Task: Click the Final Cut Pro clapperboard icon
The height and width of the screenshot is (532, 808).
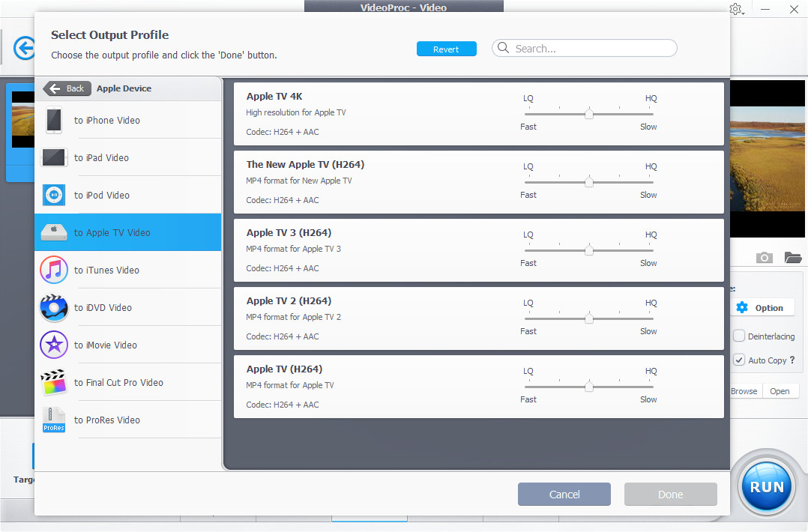Action: click(x=54, y=382)
